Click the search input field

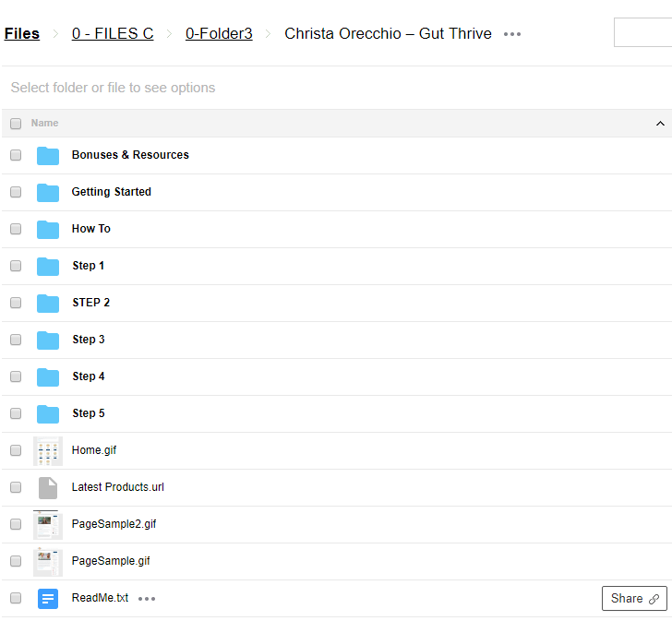point(642,32)
